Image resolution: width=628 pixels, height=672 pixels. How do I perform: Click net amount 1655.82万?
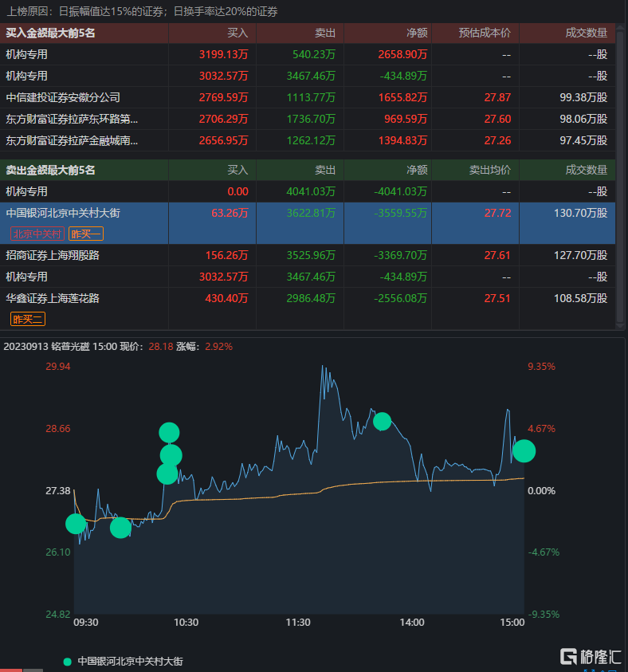(402, 98)
